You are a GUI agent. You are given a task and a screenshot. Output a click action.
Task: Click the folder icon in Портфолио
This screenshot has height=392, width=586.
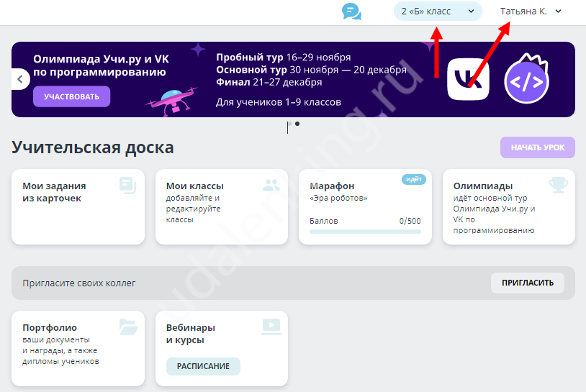click(128, 327)
